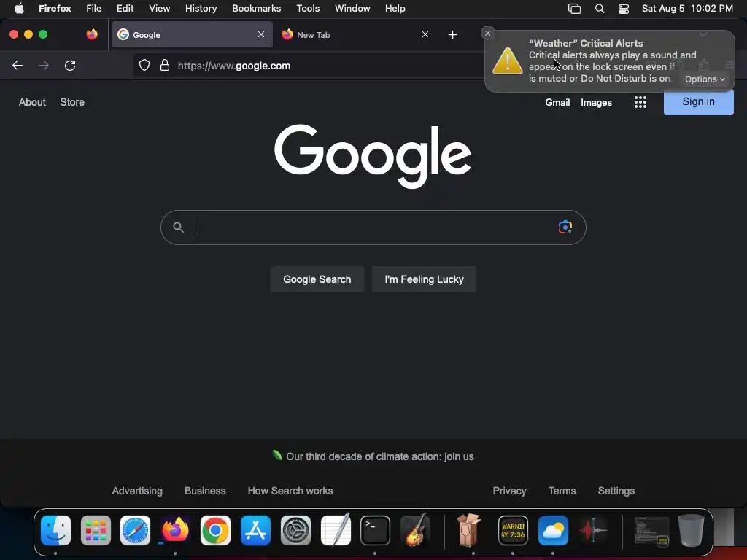Open Terminal from the Dock
747x560 pixels.
(x=376, y=530)
